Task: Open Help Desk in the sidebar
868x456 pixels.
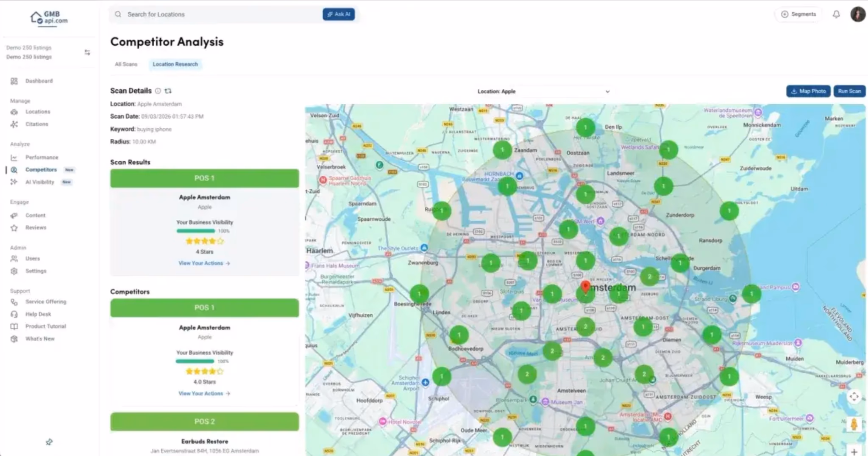Action: tap(38, 314)
